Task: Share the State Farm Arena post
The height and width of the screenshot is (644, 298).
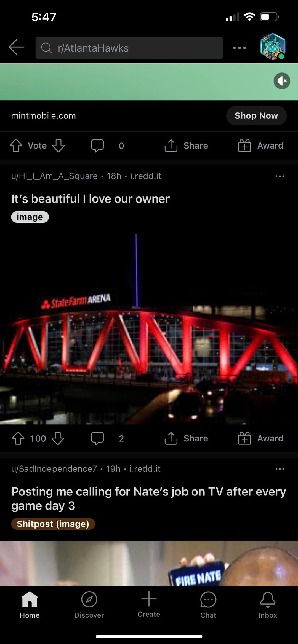Action: [186, 438]
